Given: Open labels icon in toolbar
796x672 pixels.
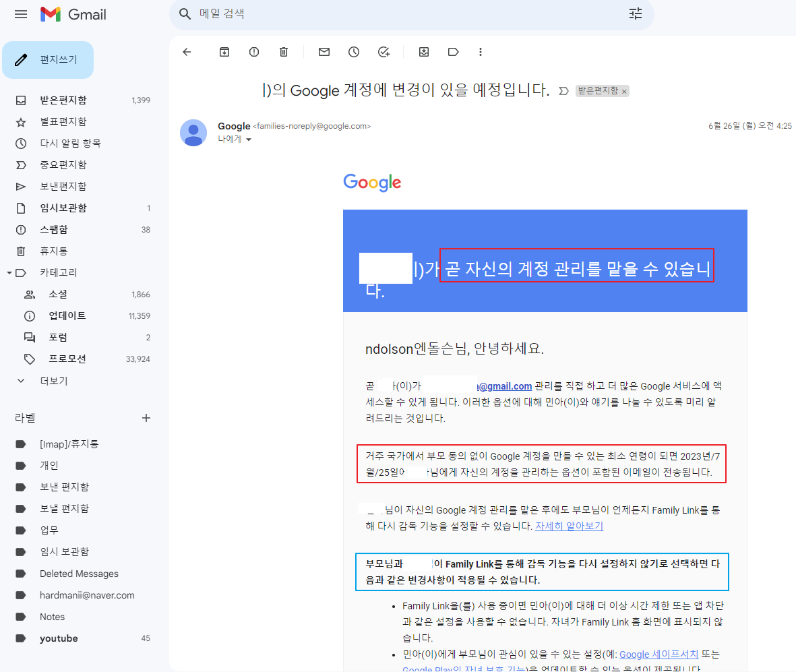Looking at the screenshot, I should point(454,52).
